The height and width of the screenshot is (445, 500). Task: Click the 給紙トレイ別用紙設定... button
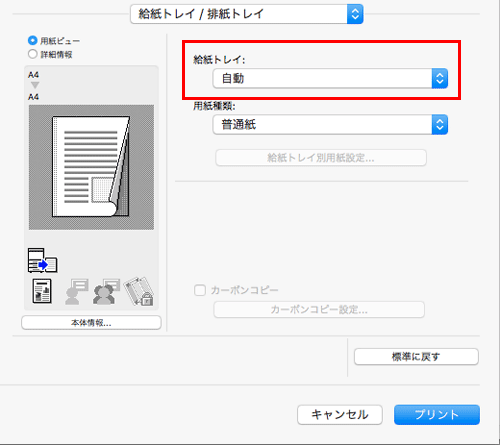click(321, 158)
